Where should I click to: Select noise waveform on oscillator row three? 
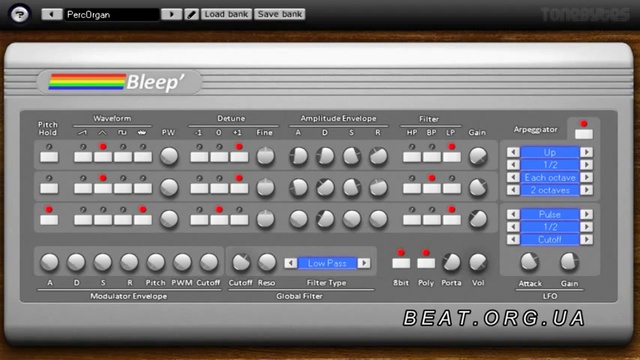[143, 220]
